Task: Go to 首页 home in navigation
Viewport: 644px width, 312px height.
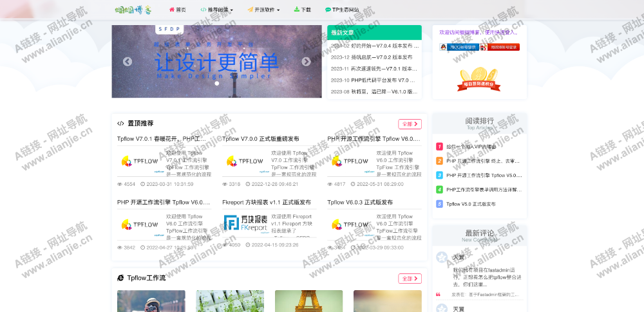Action: (x=178, y=10)
